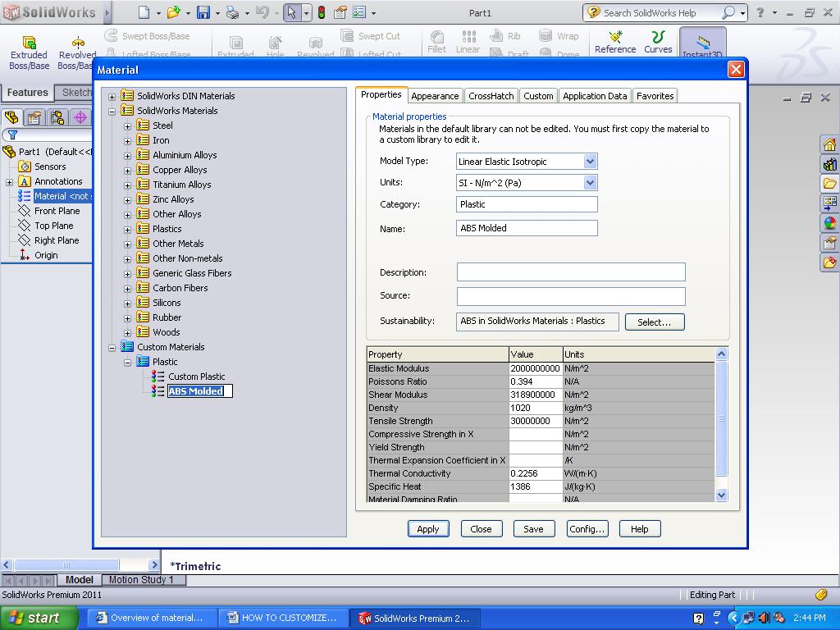Click the Poissons Ratio value 0.394
Screen dimensions: 840x630
pos(535,381)
